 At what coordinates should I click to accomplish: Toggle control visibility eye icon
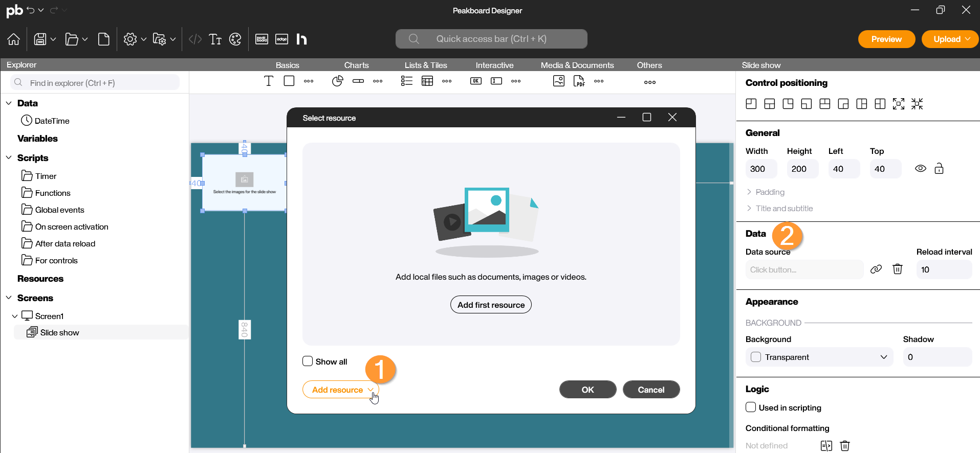[x=921, y=169]
